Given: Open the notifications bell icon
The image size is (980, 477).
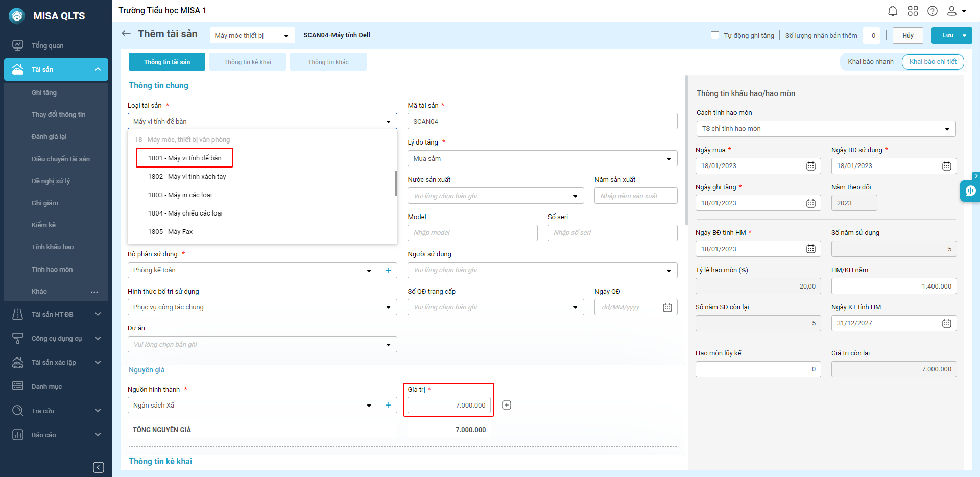Looking at the screenshot, I should (x=892, y=11).
